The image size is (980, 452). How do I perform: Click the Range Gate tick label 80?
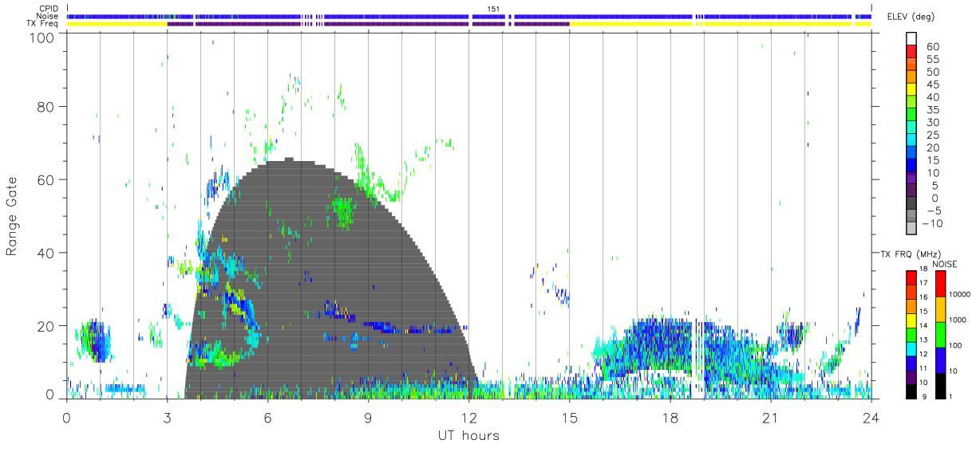coord(46,106)
